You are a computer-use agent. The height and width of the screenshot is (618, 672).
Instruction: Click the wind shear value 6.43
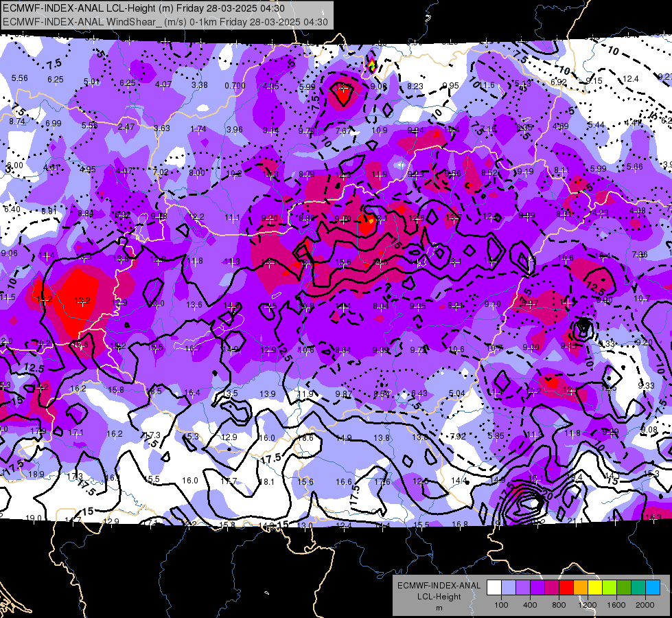pyautogui.click(x=419, y=393)
